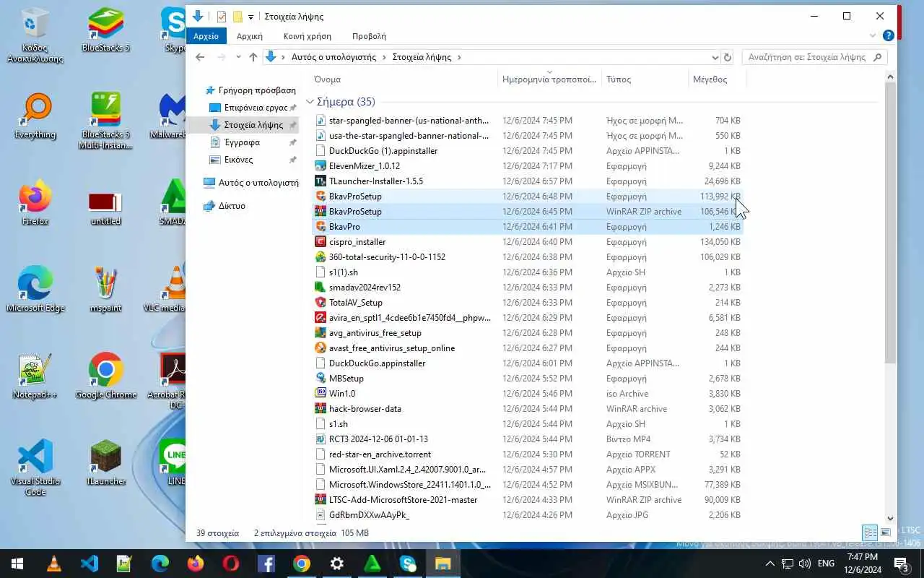Open the Κοινή χρήση ribbon tab
This screenshot has height=578, width=924.
pyautogui.click(x=308, y=35)
